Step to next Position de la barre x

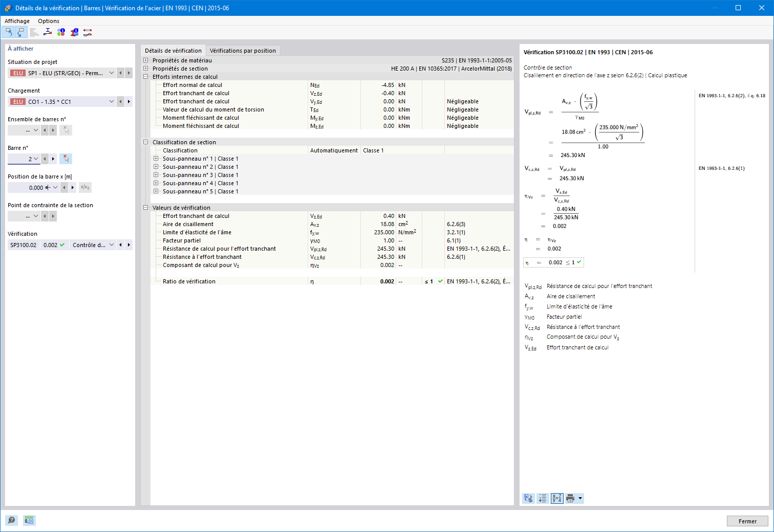pos(73,187)
